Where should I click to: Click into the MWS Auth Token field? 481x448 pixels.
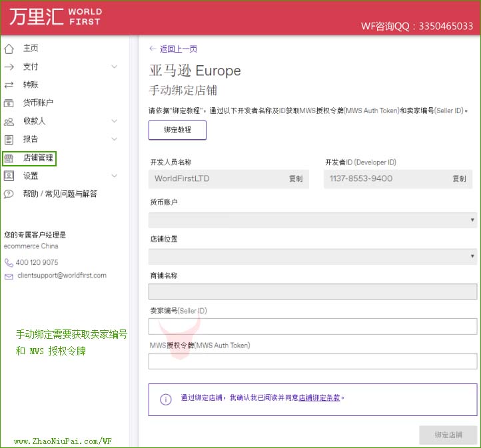click(312, 361)
